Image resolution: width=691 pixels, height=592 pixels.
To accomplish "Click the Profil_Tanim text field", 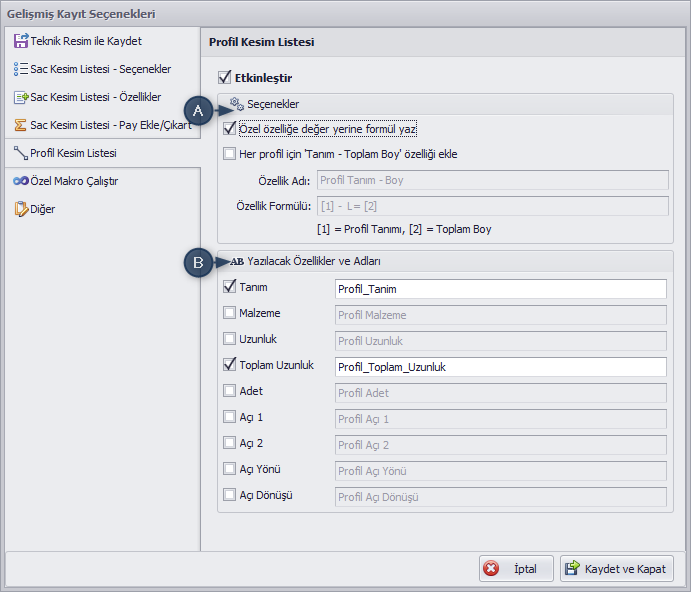I will pos(501,289).
